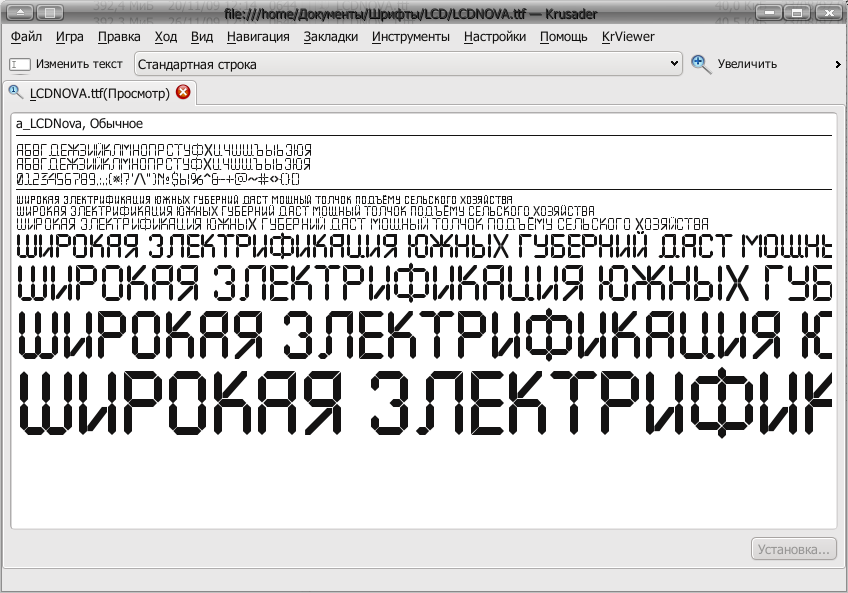This screenshot has height=593, width=848.
Task: Open the Правка menu
Action: pos(119,37)
